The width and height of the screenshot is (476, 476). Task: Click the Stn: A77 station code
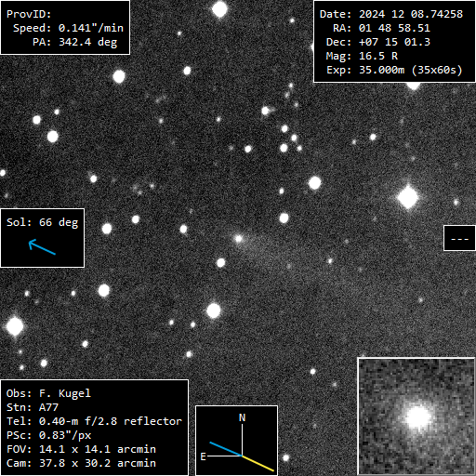(x=33, y=407)
